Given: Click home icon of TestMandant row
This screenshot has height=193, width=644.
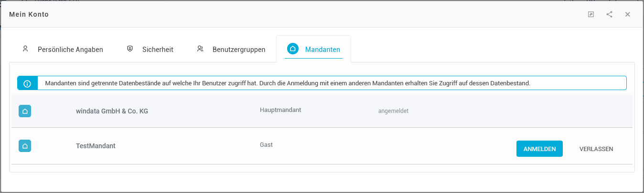Looking at the screenshot, I should click(x=25, y=145).
